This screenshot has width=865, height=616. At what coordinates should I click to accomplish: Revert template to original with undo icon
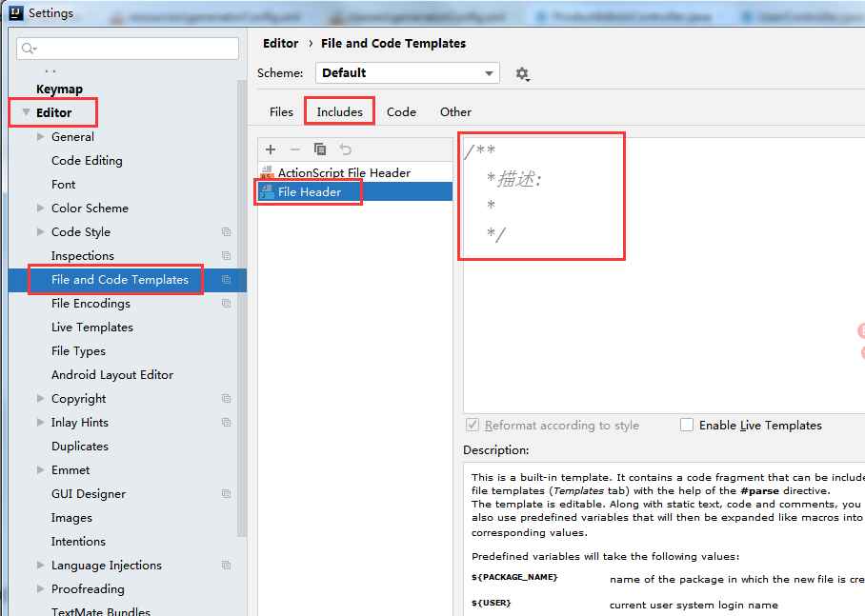coord(346,149)
